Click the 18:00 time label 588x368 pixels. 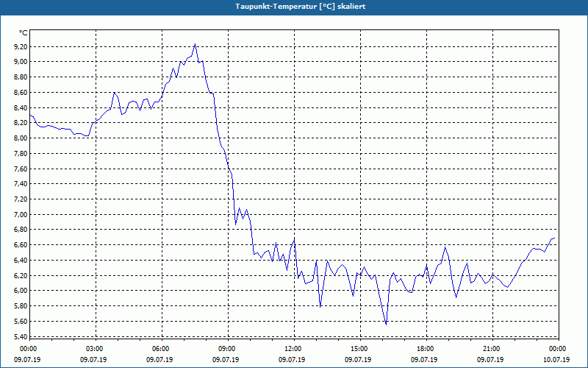pyautogui.click(x=426, y=349)
